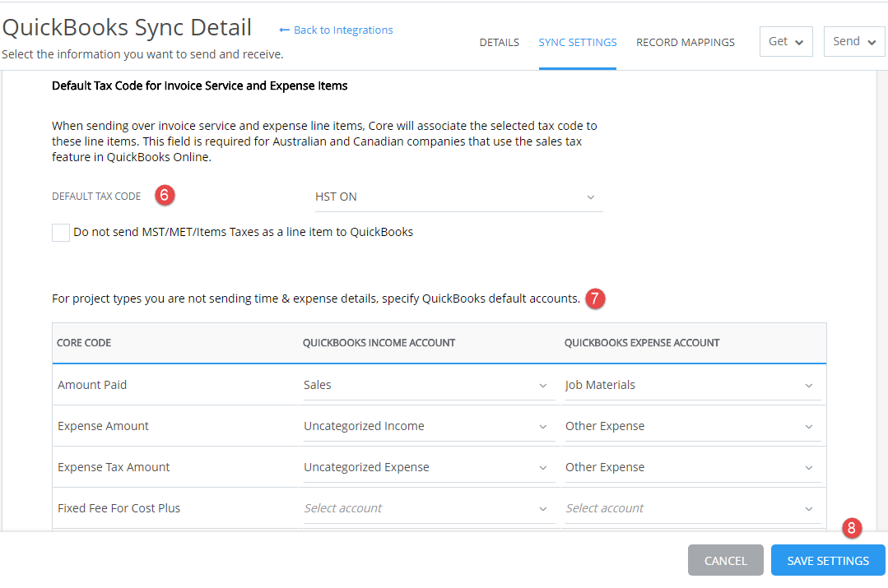Open Default Tax Code dropdown showing HST ON

(458, 197)
